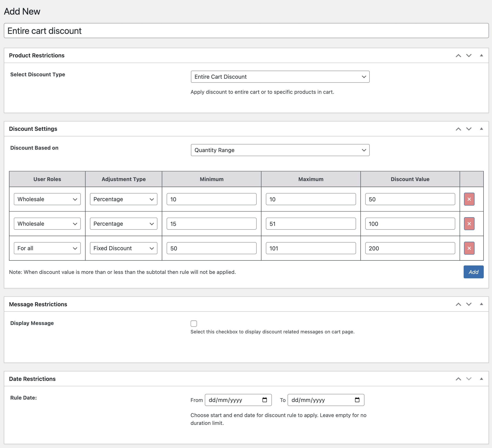This screenshot has width=492, height=448.
Task: Click the Product Restrictions section header
Action: 37,55
